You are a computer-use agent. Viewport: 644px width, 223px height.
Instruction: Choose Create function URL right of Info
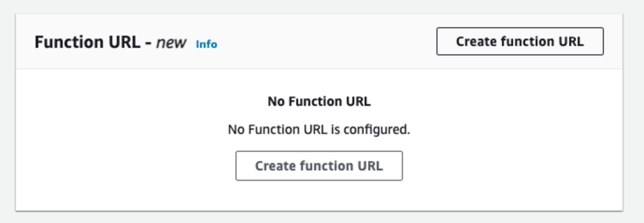click(x=519, y=41)
